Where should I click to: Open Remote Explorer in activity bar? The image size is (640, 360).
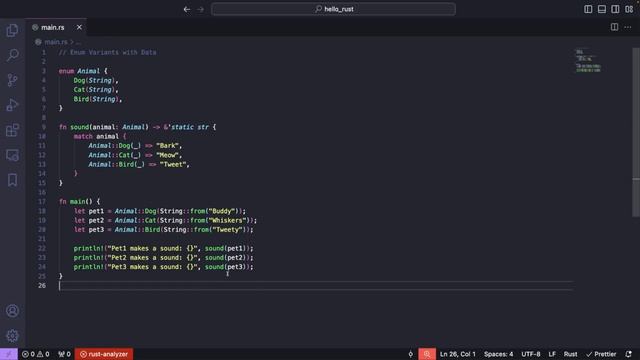tap(12, 155)
